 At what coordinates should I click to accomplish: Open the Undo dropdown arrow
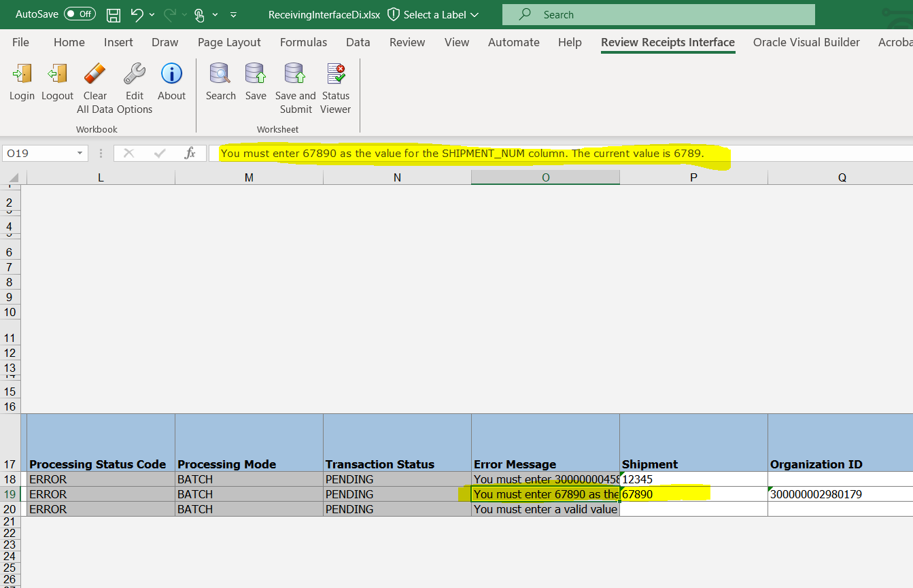(152, 14)
